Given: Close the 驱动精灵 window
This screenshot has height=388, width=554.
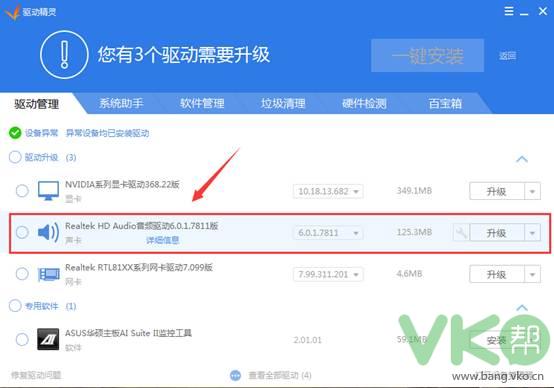Looking at the screenshot, I should (x=543, y=11).
